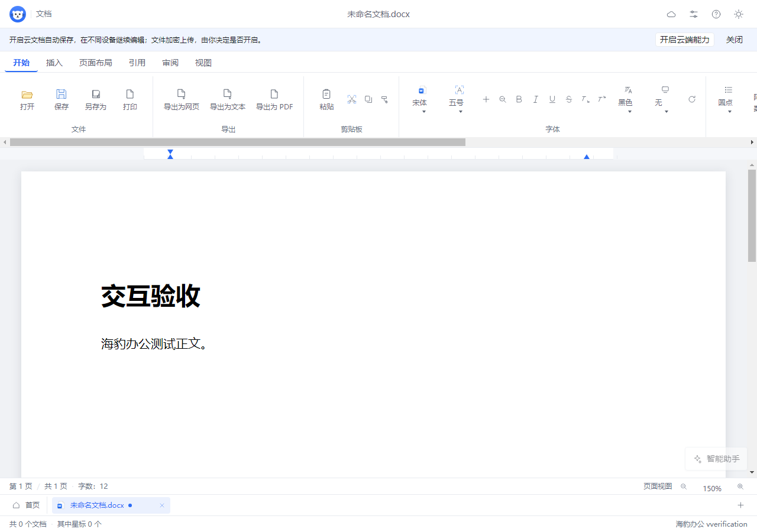This screenshot has height=532, width=757.
Task: Open the help question mark icon
Action: coord(716,14)
